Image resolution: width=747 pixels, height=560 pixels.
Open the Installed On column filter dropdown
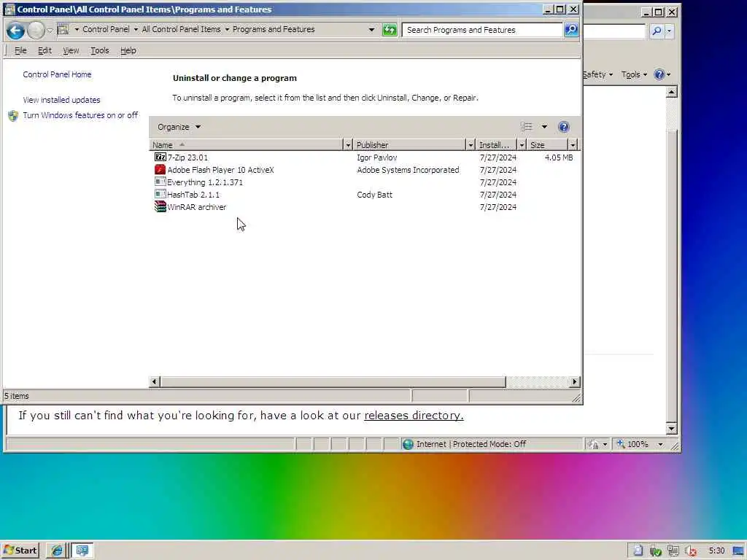[522, 145]
